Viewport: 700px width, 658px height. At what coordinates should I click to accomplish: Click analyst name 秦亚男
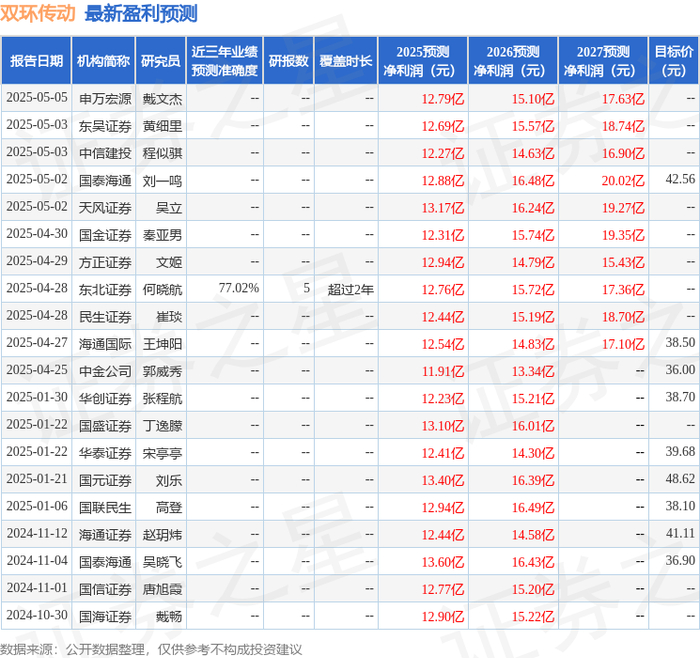pos(162,235)
